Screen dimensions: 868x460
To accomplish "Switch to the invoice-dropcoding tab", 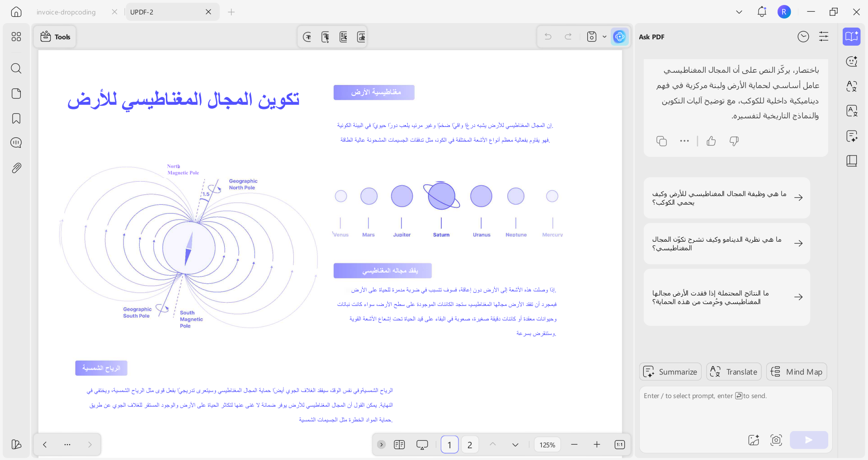I will pos(66,12).
